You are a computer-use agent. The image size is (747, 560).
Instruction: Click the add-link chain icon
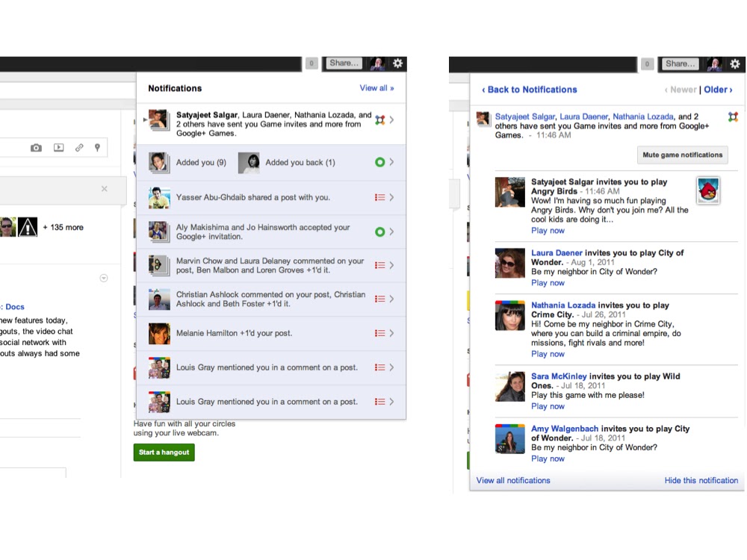[79, 148]
